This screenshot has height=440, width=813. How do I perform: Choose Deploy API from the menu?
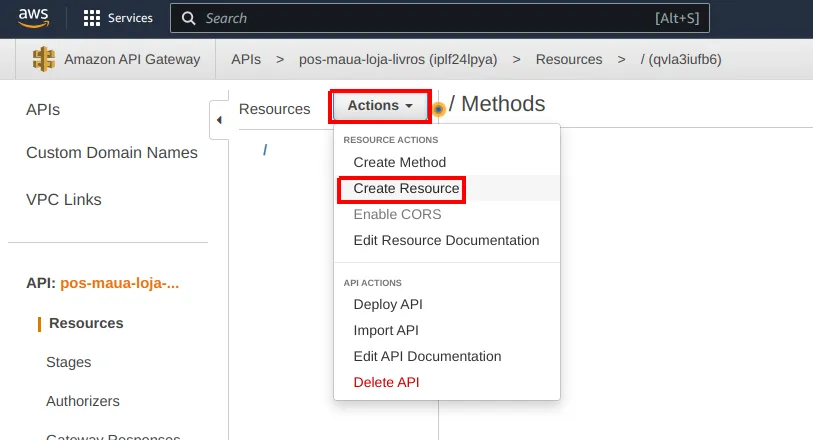[x=446, y=304]
